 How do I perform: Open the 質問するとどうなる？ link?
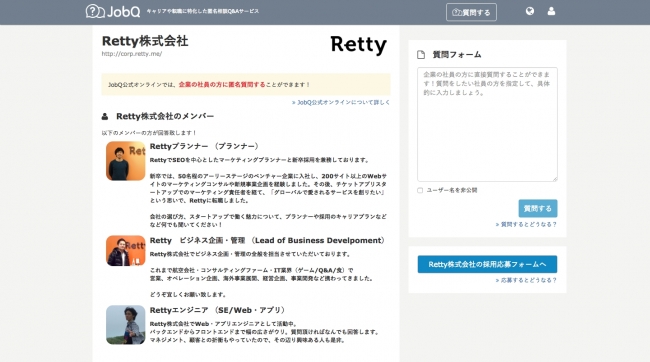(526, 224)
